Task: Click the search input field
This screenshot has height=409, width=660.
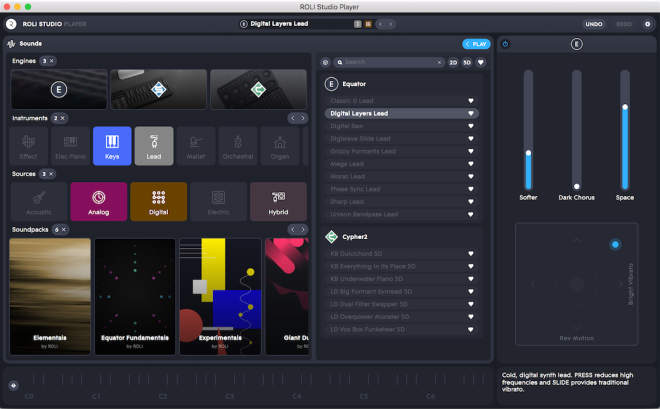Action: tap(389, 62)
